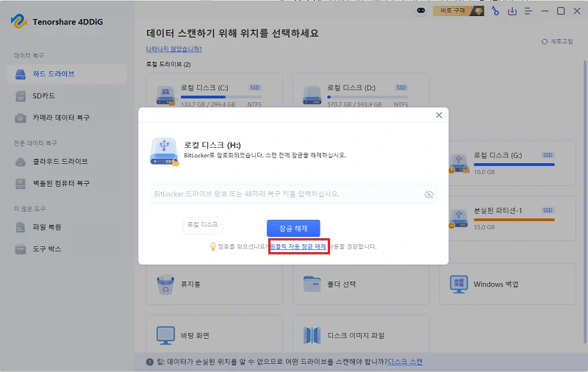The width and height of the screenshot is (588, 372).
Task: Open 벽돌된 컴퓨터 복구 in sidebar
Action: point(66,183)
